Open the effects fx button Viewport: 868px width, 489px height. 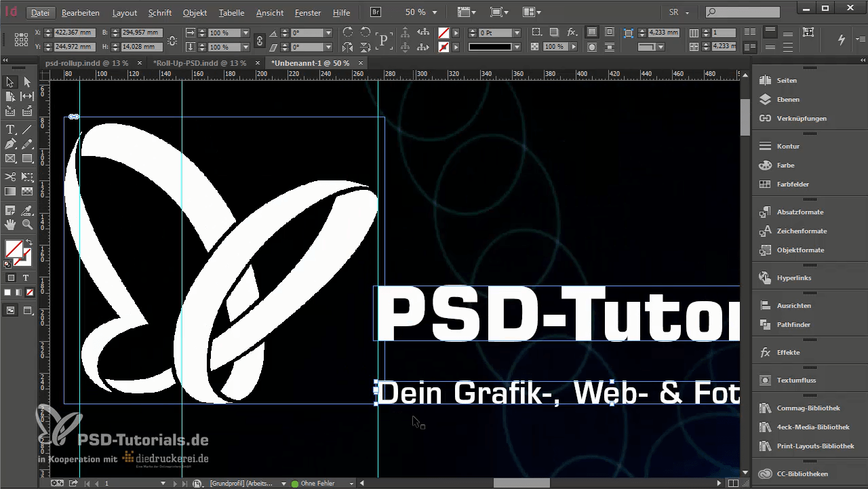coord(572,33)
